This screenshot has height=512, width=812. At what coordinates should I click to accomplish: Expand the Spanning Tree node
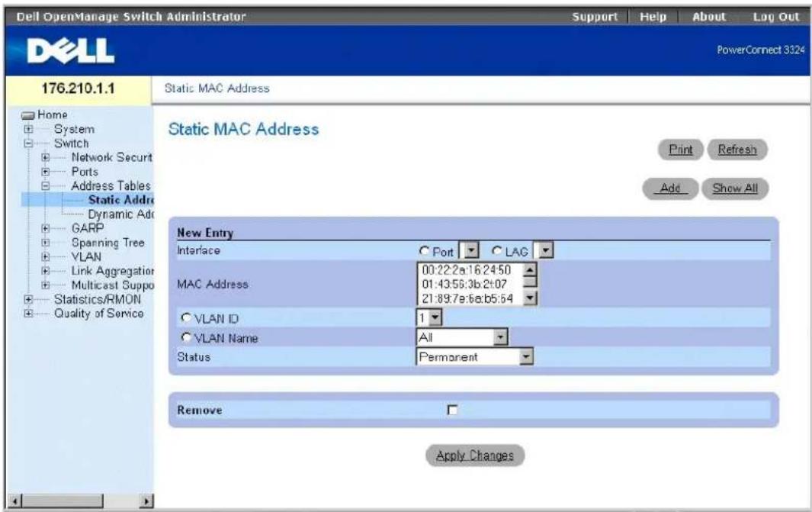[x=46, y=243]
